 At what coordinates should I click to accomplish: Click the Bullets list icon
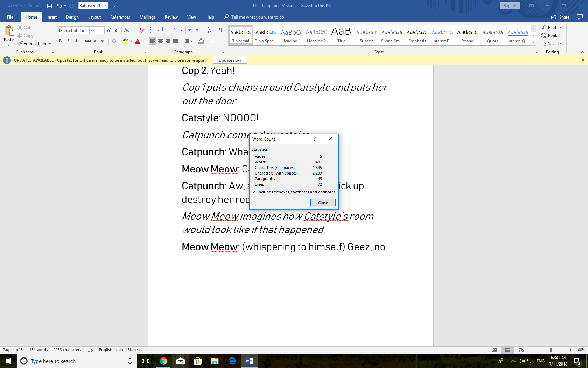point(152,30)
